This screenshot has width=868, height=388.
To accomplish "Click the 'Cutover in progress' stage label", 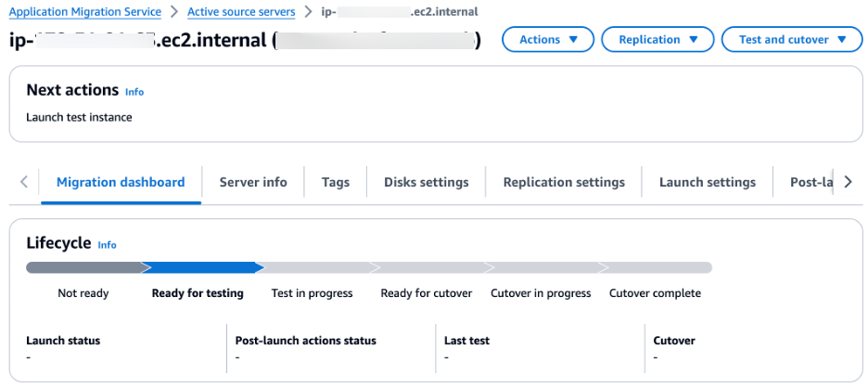I will click(x=541, y=293).
